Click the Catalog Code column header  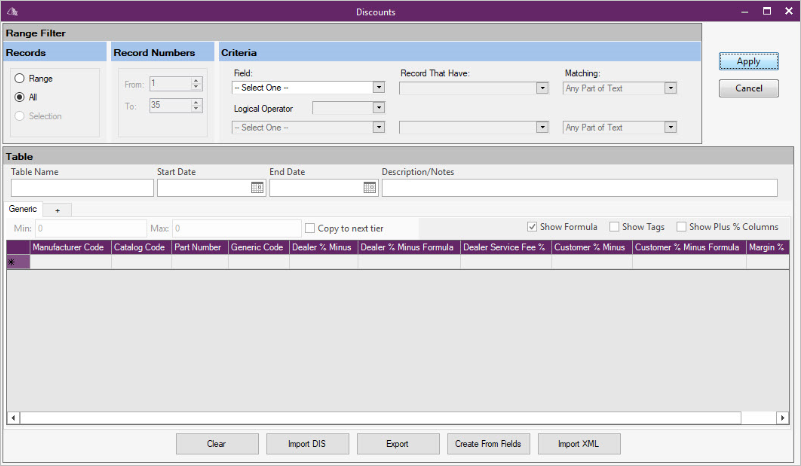(x=142, y=247)
